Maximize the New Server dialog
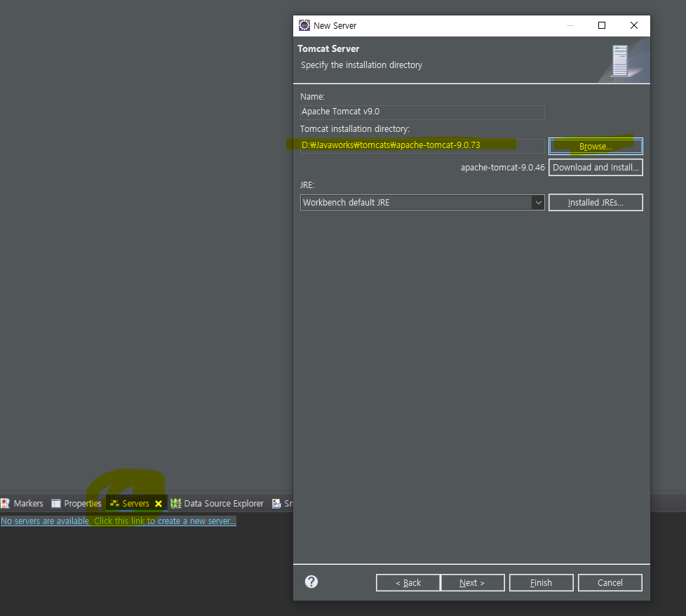The image size is (686, 616). (602, 25)
